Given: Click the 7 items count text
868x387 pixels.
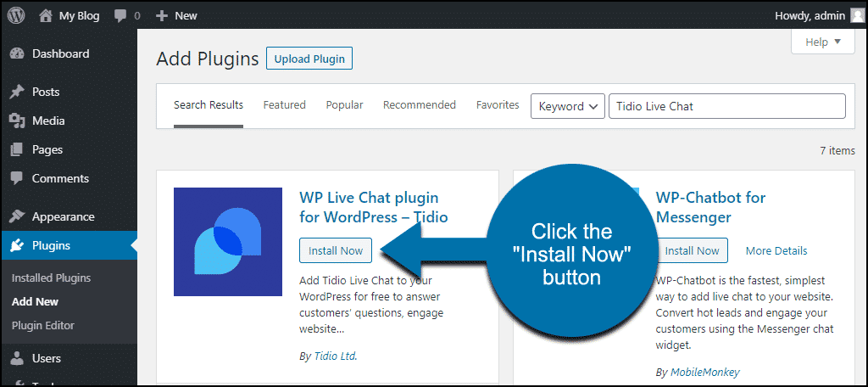Looking at the screenshot, I should coord(837,150).
